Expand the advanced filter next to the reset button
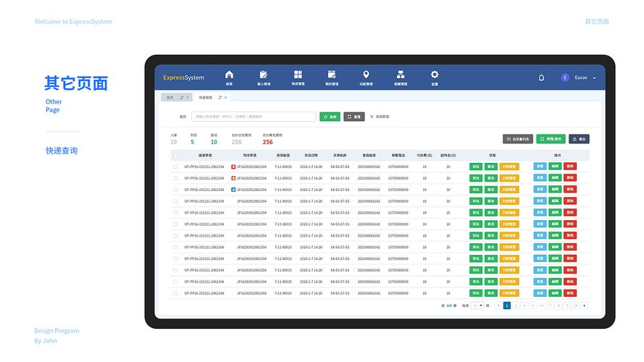 379,116
